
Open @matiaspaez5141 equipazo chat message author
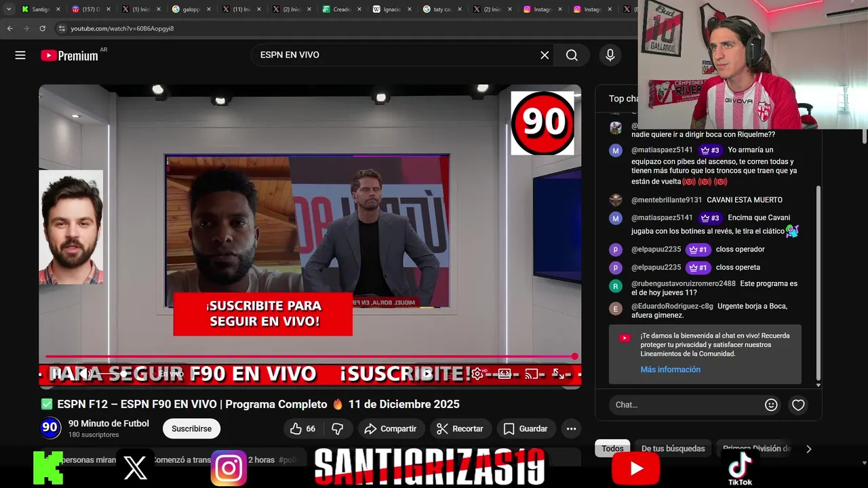click(x=662, y=150)
